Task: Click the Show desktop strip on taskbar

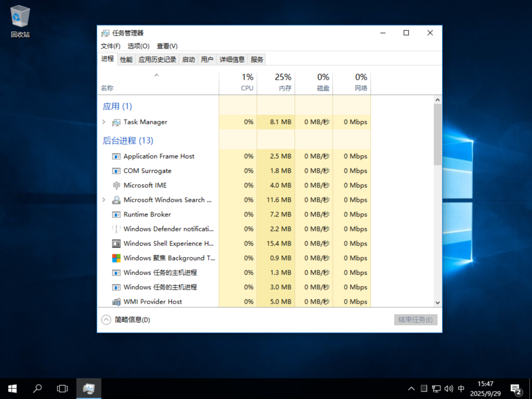Action: (x=531, y=389)
